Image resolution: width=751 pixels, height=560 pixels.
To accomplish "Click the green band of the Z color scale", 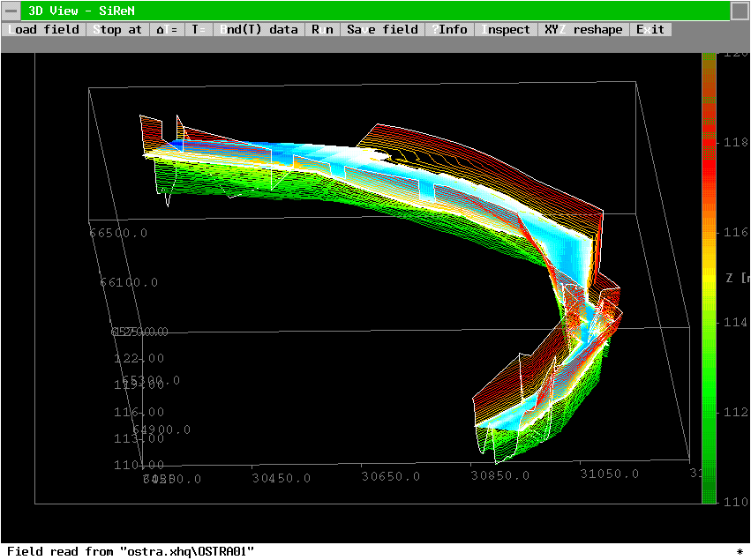I will pos(708,397).
